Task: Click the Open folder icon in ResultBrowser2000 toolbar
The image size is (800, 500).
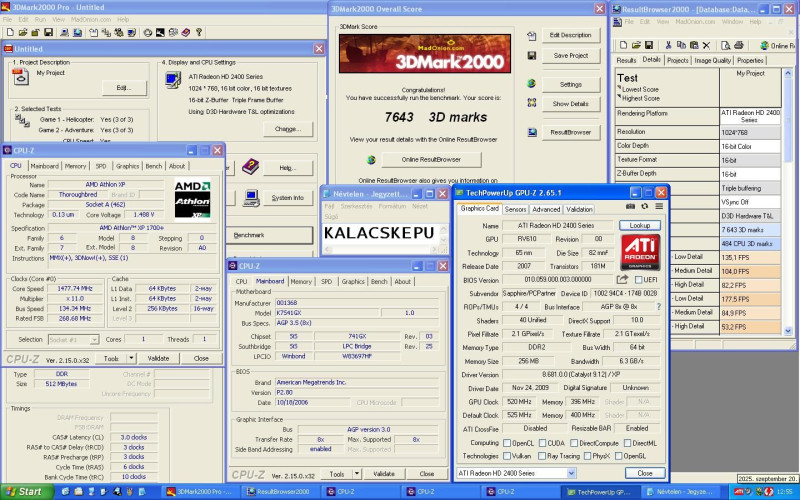Action: [x=636, y=45]
